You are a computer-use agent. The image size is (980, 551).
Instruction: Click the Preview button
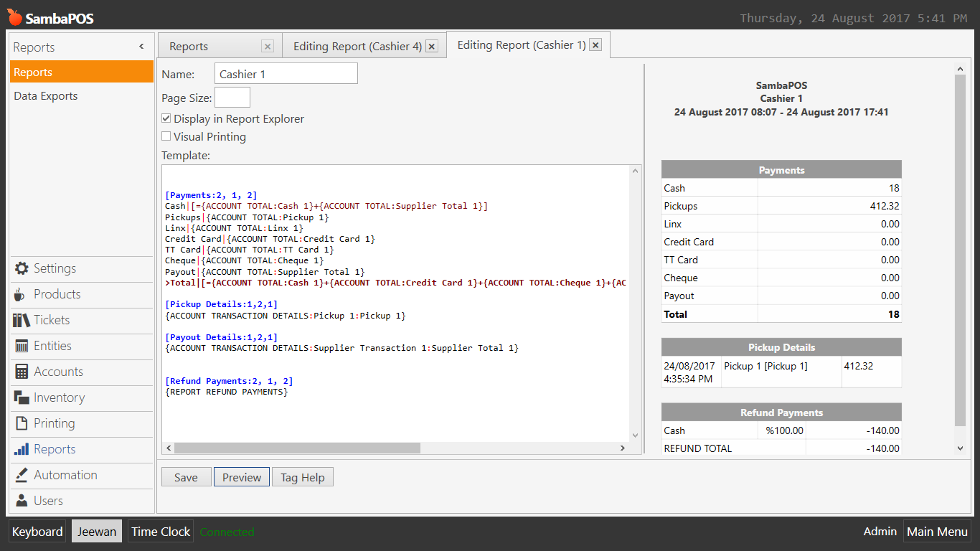coord(242,477)
